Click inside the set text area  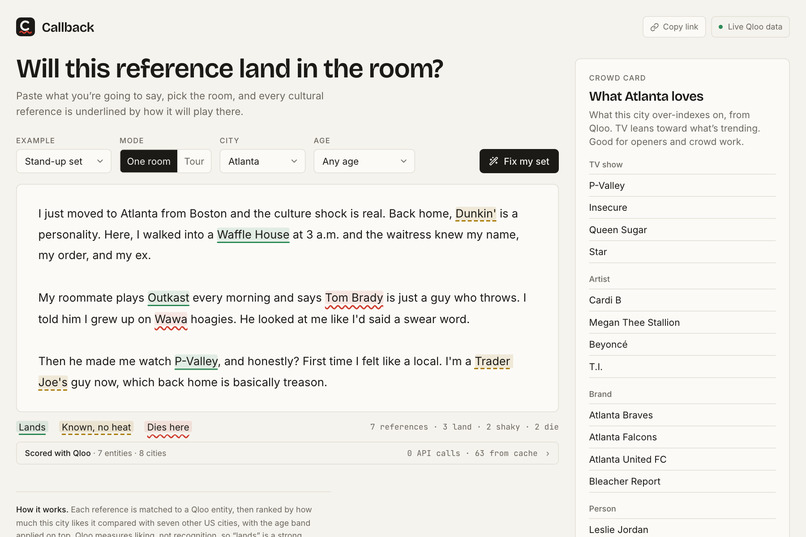[x=287, y=298]
